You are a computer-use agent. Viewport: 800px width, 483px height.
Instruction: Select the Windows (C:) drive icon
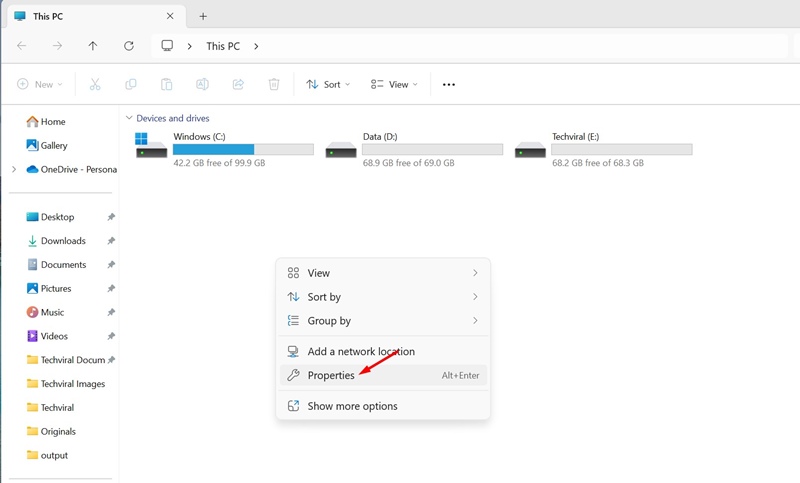(x=151, y=145)
